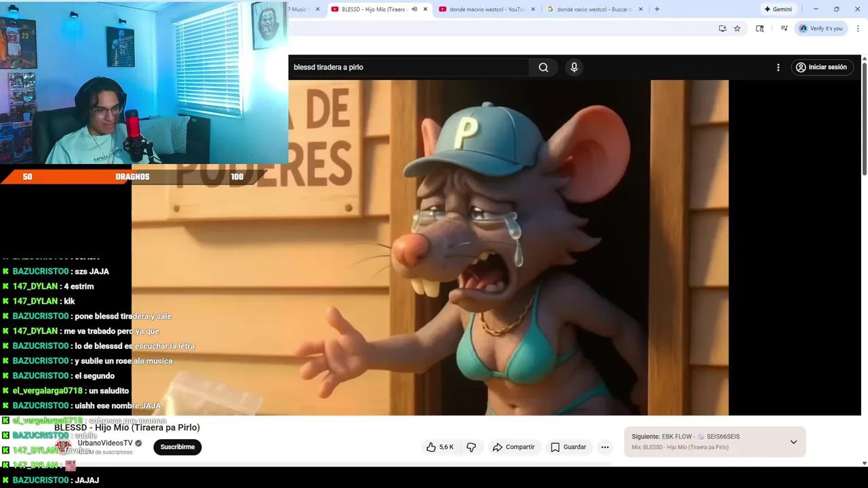Click chat message 'klk' from 147_DYLAN
868x488 pixels.
point(69,301)
